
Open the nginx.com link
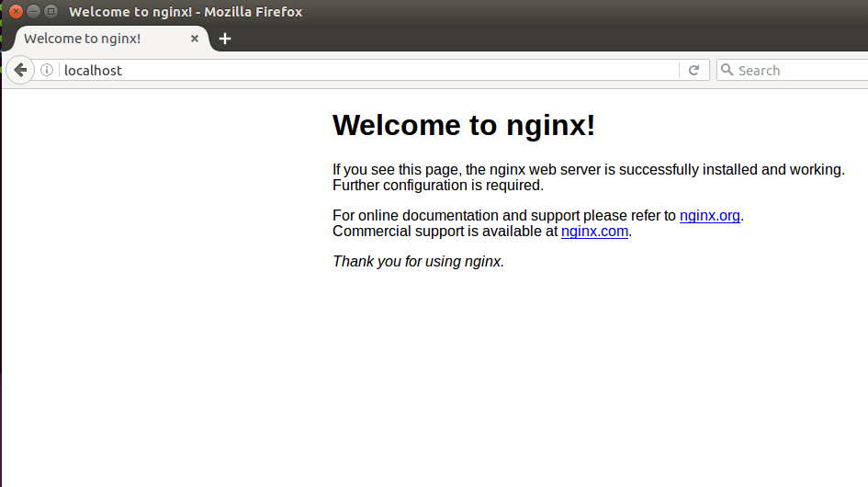coord(594,231)
